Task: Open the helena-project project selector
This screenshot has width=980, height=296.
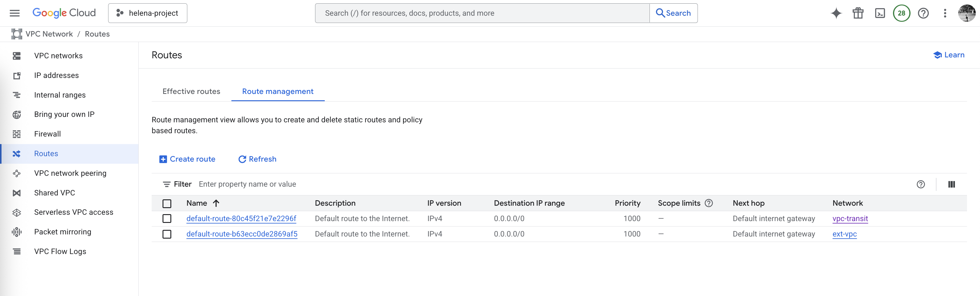Action: coord(148,13)
